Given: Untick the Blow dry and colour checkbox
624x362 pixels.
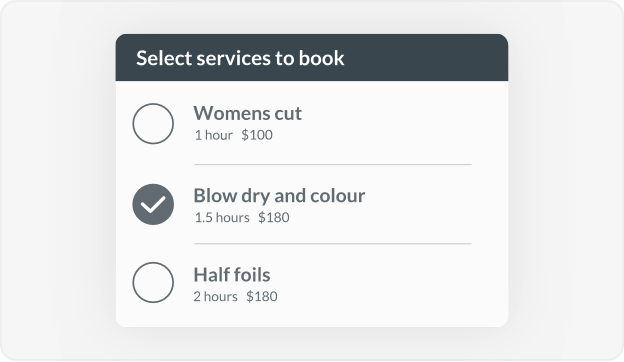Looking at the screenshot, I should (x=153, y=204).
